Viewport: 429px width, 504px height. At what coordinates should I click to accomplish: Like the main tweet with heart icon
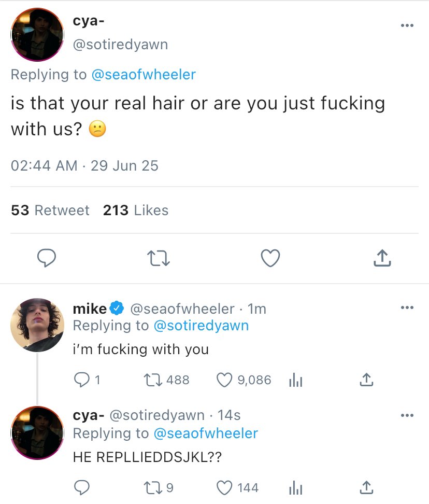click(x=270, y=258)
